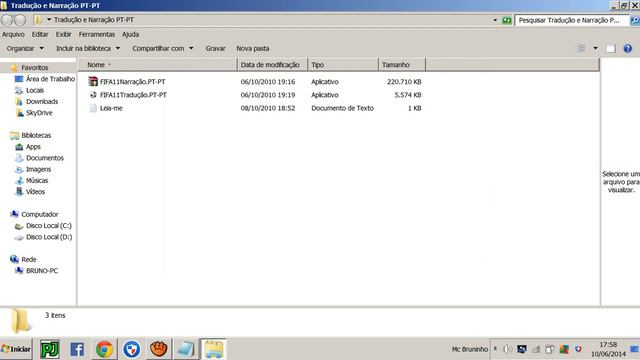The width and height of the screenshot is (640, 360).
Task: Sort files by the Nome column
Action: pos(157,65)
